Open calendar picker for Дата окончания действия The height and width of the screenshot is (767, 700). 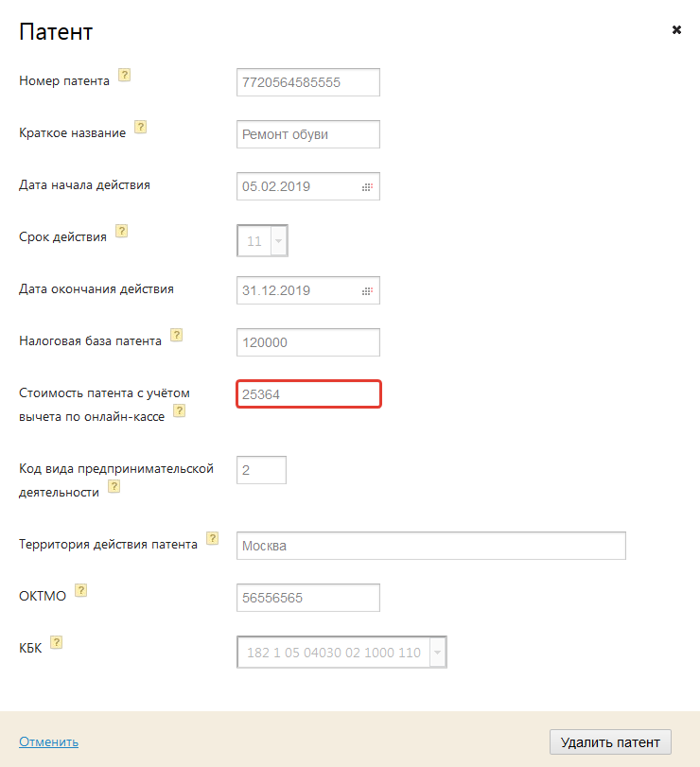[367, 291]
